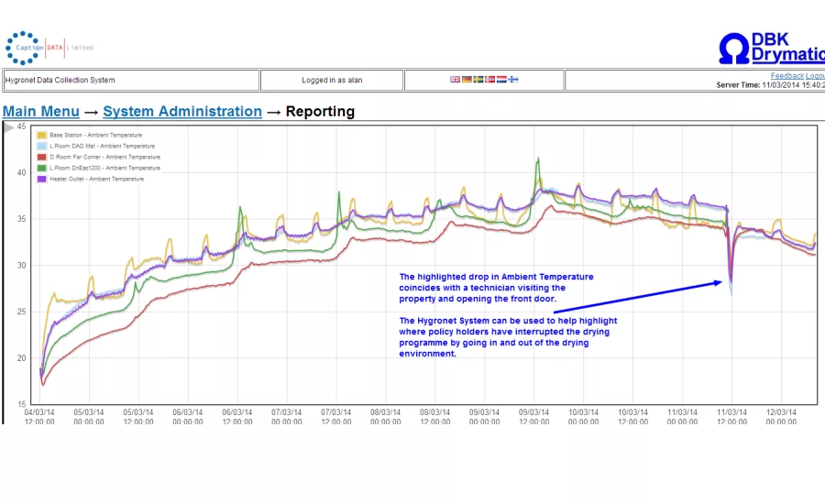Expand the gray triangle at chart corner

pyautogui.click(x=8, y=128)
